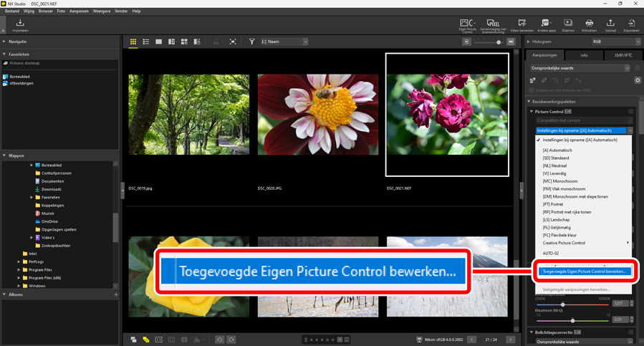Click the Exporteren icon
The image size is (644, 346).
pos(631,25)
